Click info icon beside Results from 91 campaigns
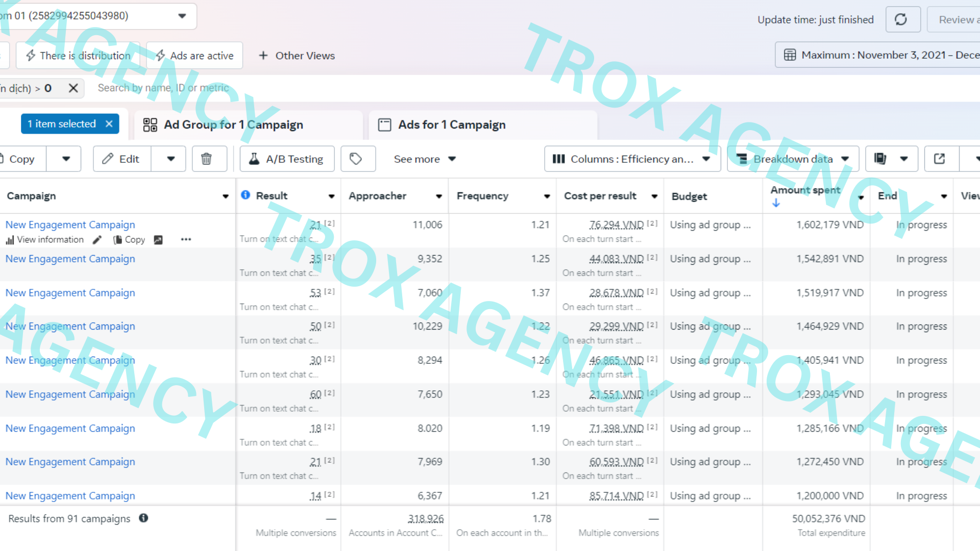This screenshot has height=551, width=980. (x=143, y=518)
